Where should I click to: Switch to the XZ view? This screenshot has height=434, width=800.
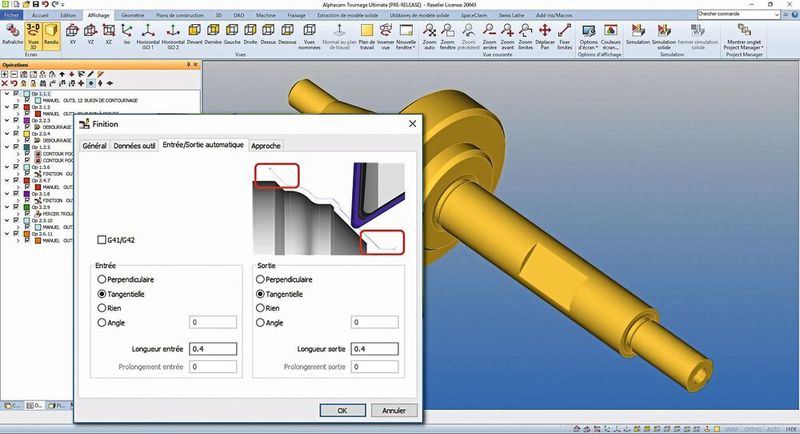click(109, 34)
